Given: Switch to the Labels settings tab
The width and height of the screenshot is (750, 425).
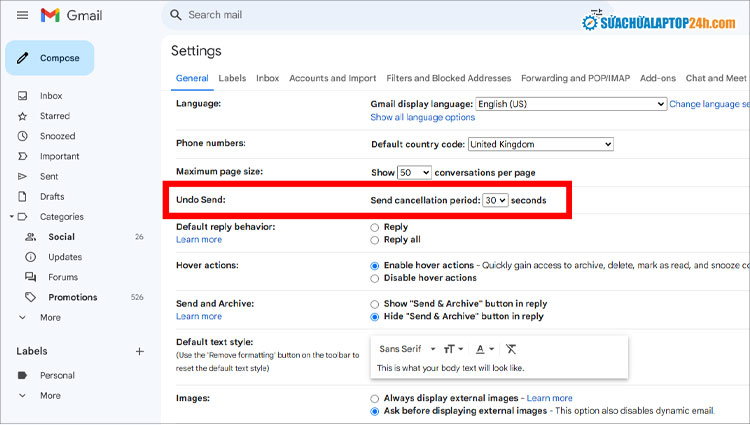Looking at the screenshot, I should 232,78.
